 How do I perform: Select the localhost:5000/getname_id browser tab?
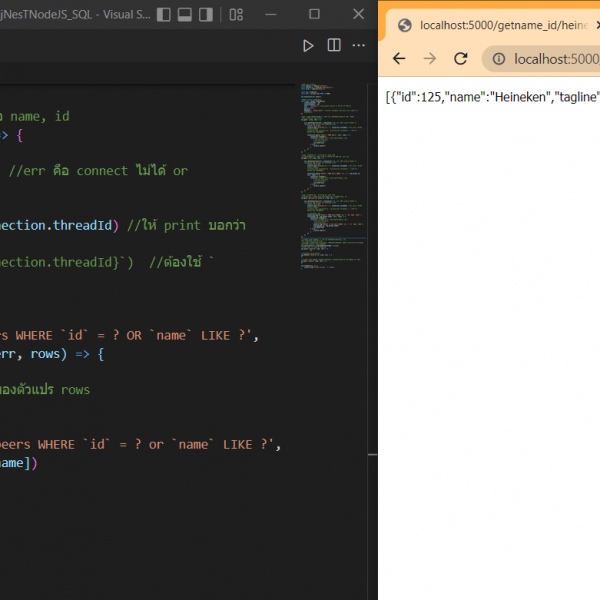click(x=500, y=24)
